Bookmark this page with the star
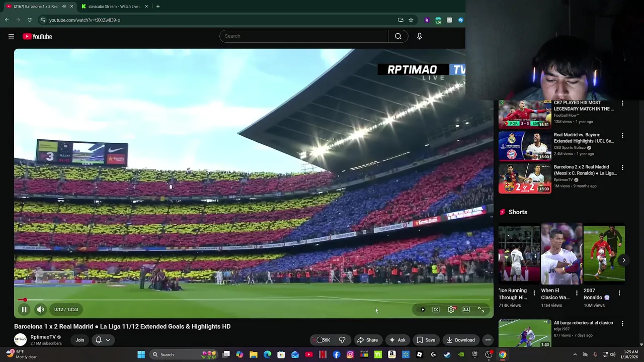 click(x=411, y=20)
